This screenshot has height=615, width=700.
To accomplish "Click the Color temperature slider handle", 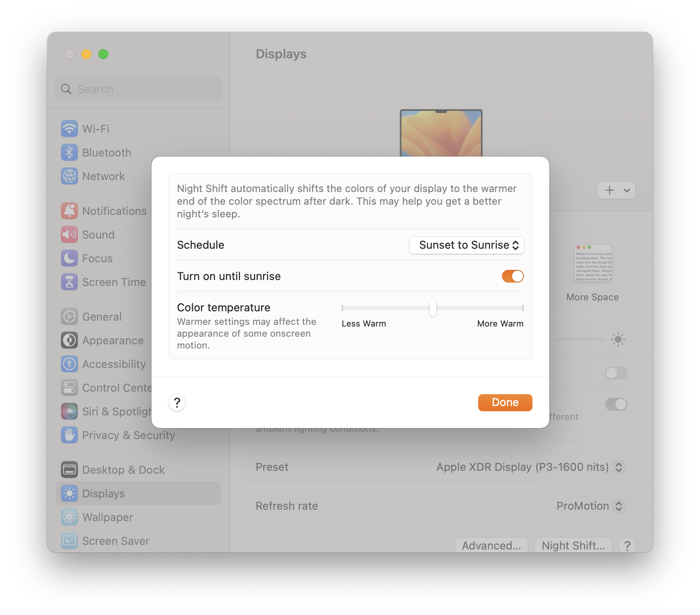I will point(433,308).
